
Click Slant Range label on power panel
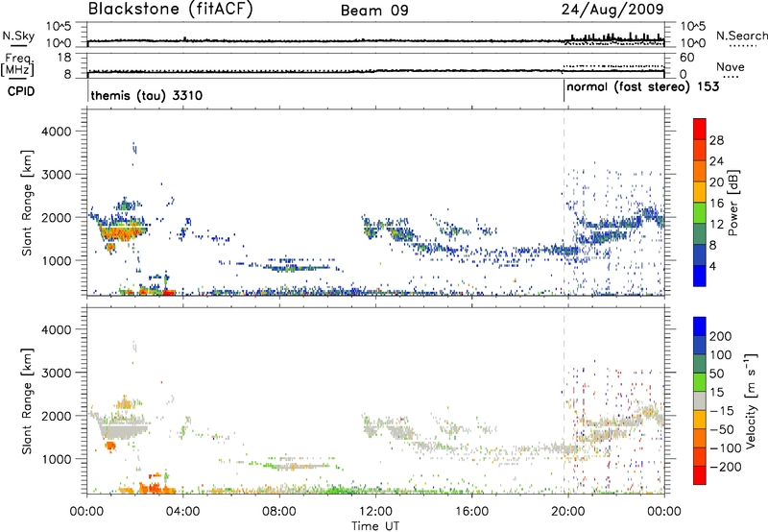[x=27, y=203]
